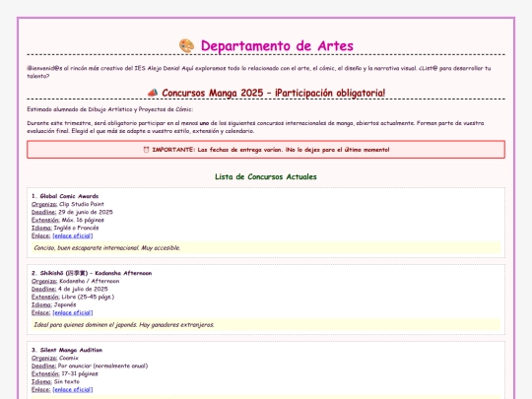
Task: Select the title '1. Global Comic Awards'
Action: [x=65, y=196]
